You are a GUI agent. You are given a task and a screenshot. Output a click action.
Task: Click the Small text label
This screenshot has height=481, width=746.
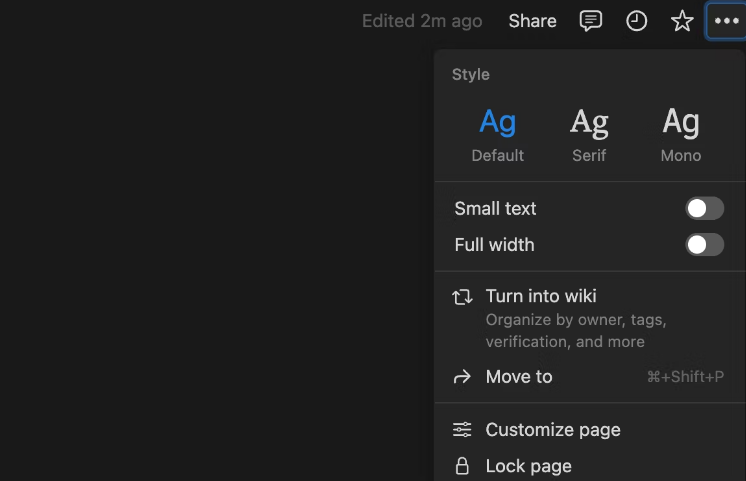pos(495,208)
